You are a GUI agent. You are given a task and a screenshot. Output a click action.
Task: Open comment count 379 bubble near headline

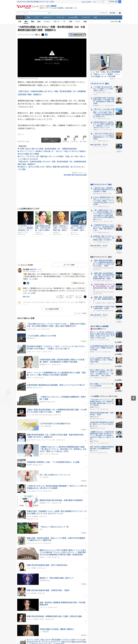(33, 35)
